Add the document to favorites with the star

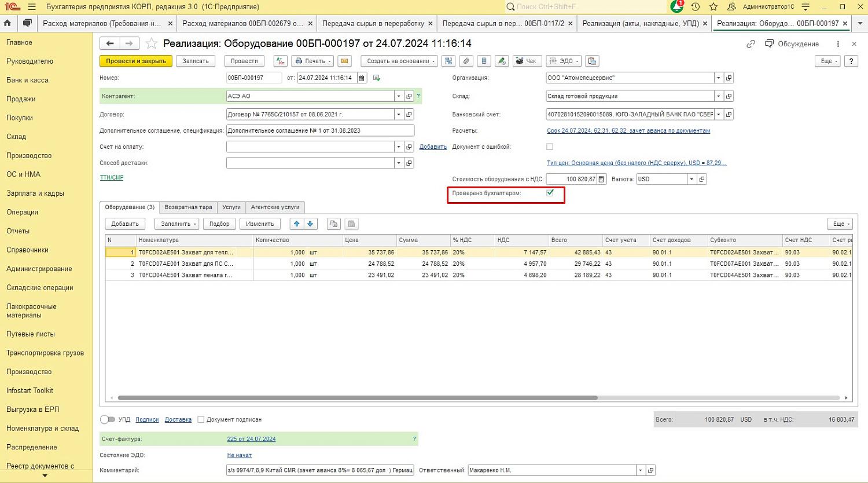pyautogui.click(x=151, y=43)
